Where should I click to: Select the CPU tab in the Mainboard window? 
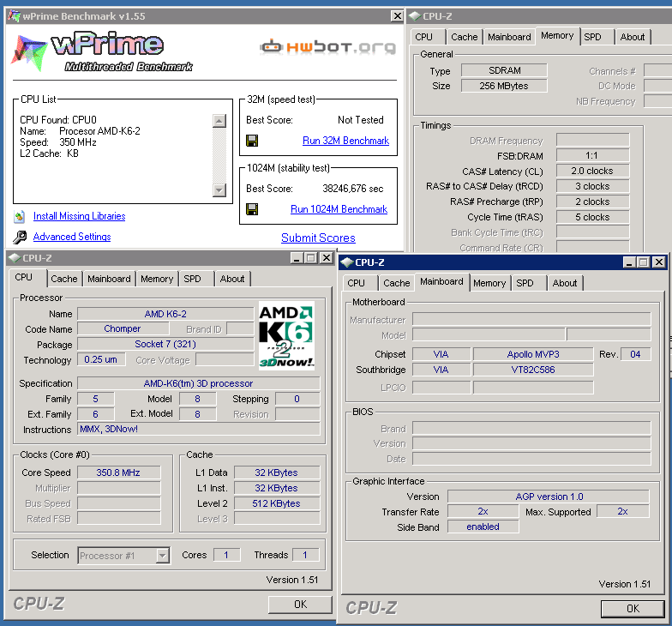[360, 283]
